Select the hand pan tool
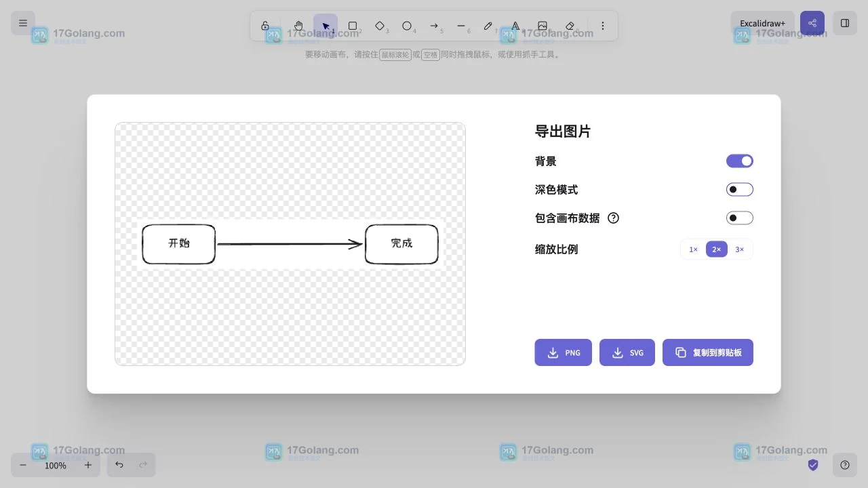 click(298, 26)
